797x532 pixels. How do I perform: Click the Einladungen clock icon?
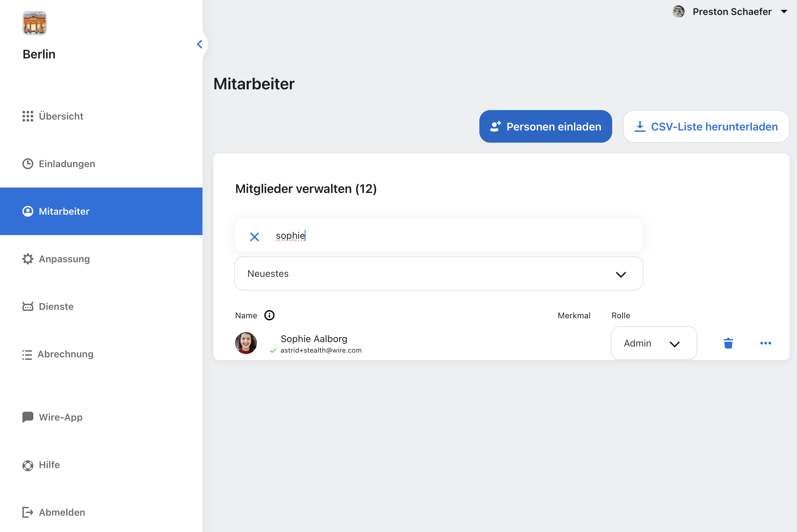28,164
